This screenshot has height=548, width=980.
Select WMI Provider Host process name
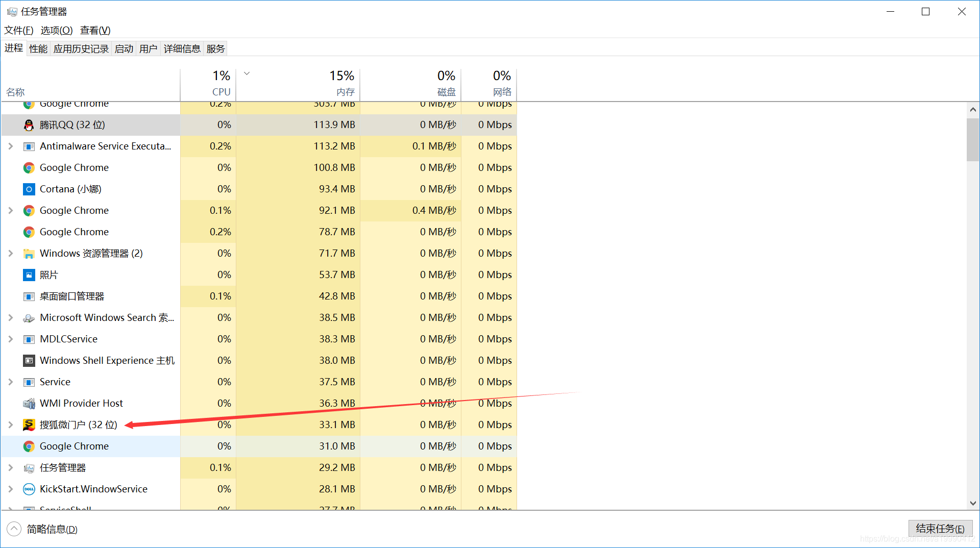tap(82, 404)
